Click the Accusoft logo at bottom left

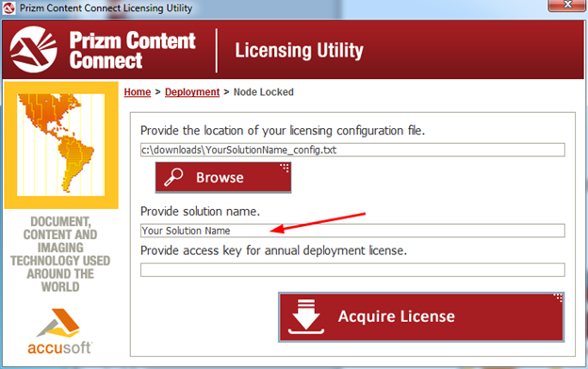[59, 331]
